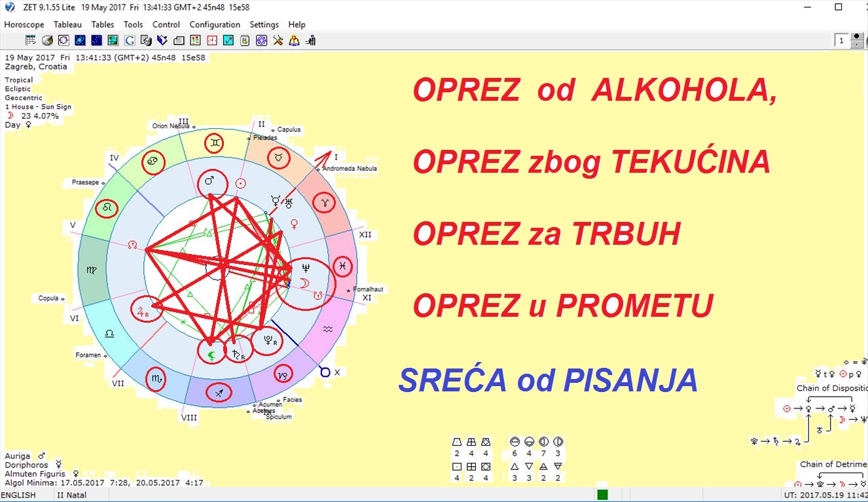868x502 pixels.
Task: Click the table grid icon in toolbar
Action: pyautogui.click(x=30, y=41)
